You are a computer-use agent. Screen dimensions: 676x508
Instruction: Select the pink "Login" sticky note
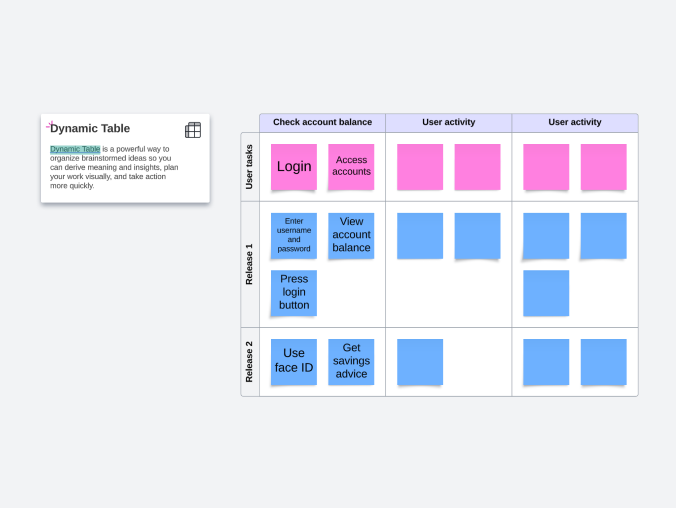(294, 167)
